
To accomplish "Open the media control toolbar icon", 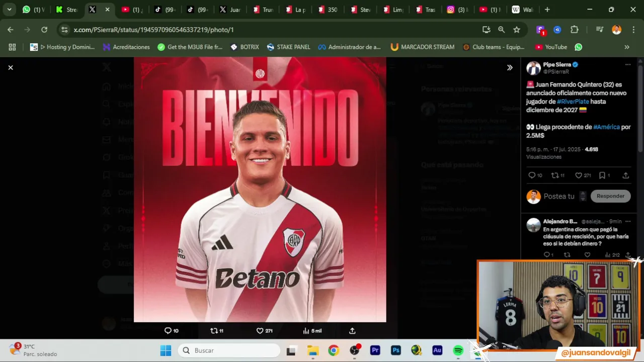I will (x=600, y=30).
